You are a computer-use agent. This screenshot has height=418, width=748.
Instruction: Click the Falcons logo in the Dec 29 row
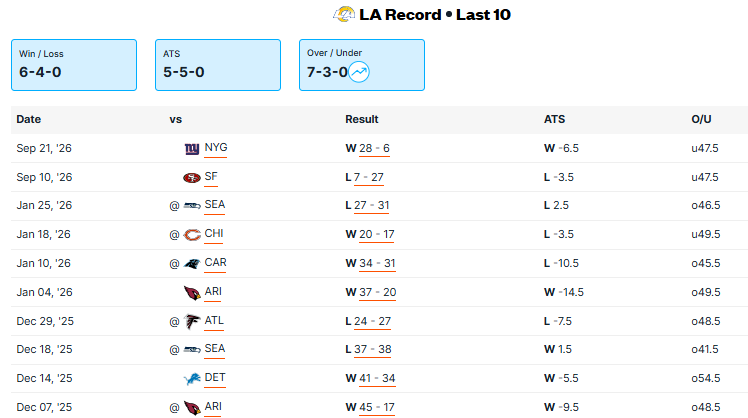[x=192, y=322]
